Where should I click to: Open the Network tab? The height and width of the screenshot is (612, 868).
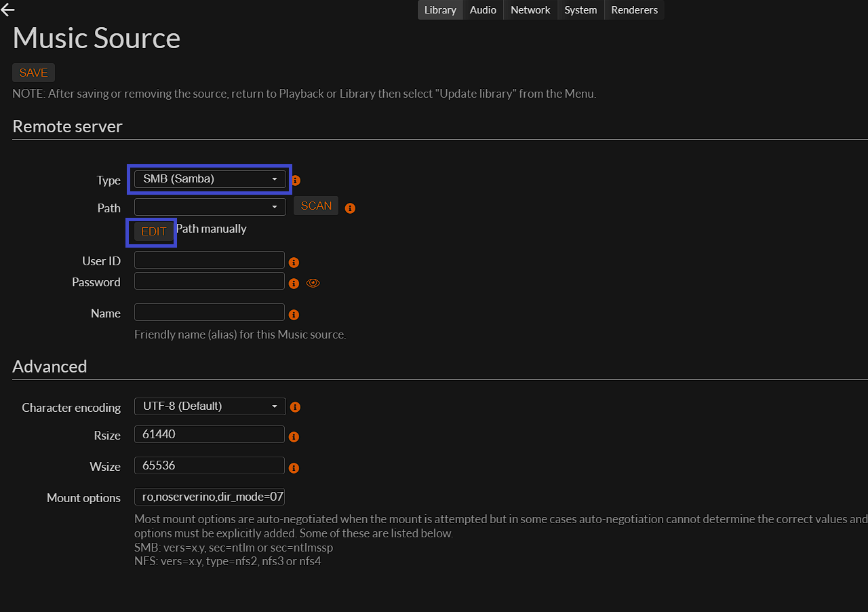(530, 9)
